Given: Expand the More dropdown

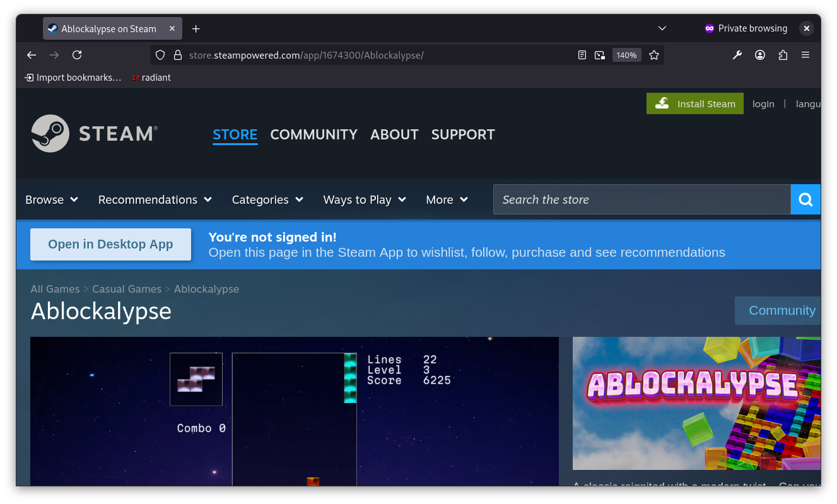Looking at the screenshot, I should (447, 199).
